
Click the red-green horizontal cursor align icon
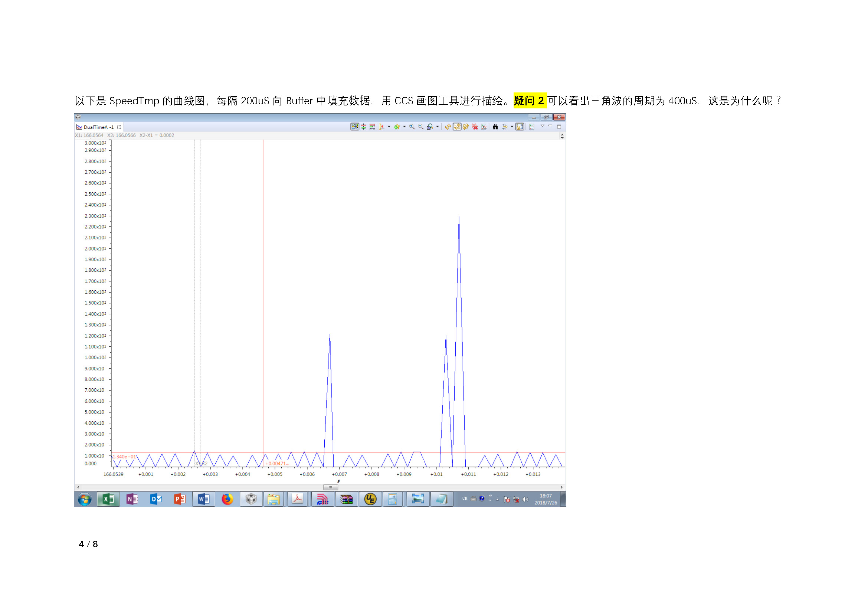pyautogui.click(x=364, y=127)
